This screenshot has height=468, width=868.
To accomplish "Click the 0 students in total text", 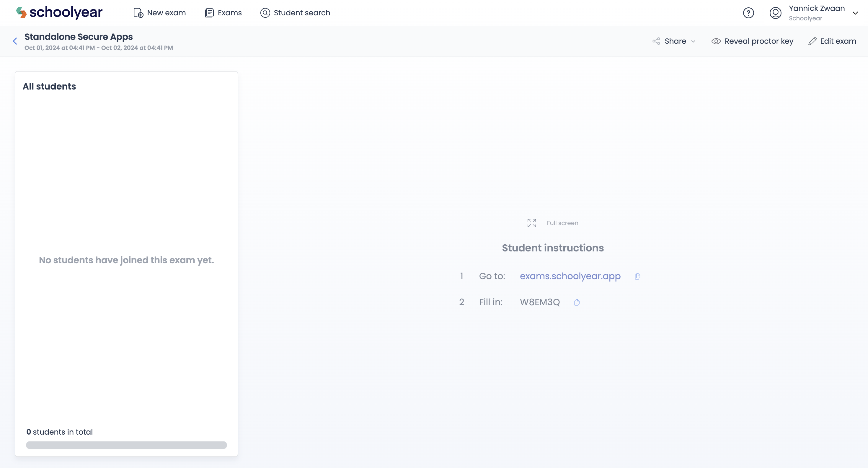I will 59,432.
